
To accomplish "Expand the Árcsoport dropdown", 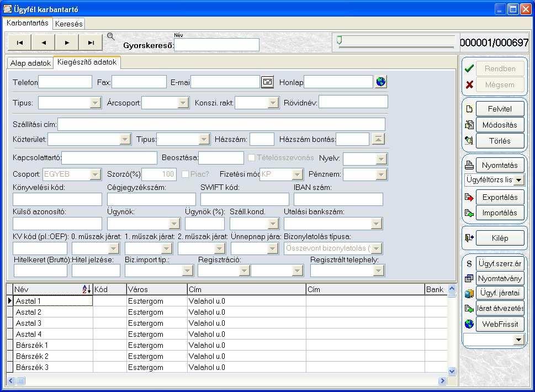I will [183, 102].
